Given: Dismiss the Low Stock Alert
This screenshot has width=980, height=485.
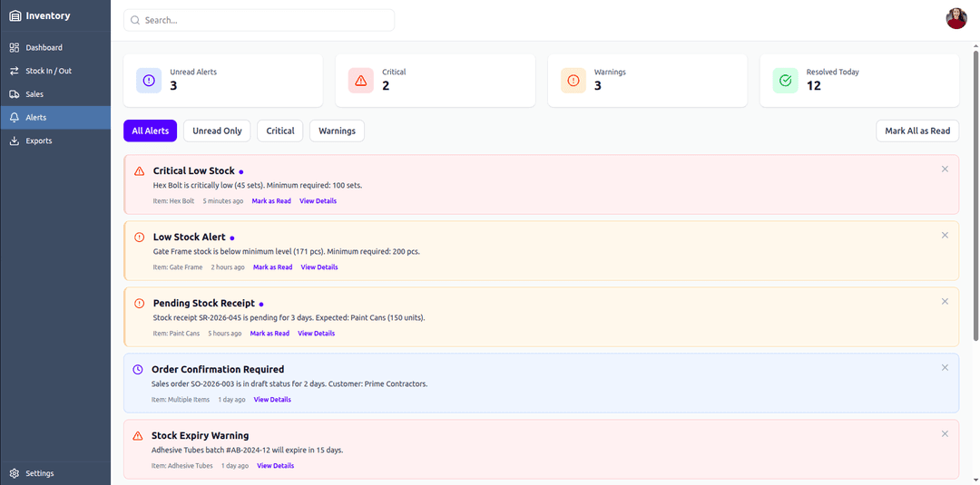Looking at the screenshot, I should 945,235.
